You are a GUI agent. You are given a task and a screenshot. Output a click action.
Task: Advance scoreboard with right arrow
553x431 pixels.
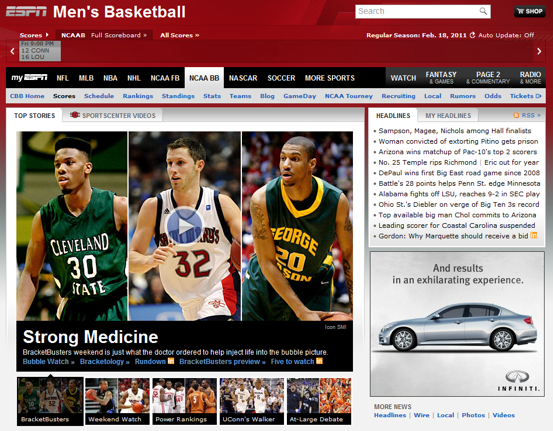click(x=539, y=51)
